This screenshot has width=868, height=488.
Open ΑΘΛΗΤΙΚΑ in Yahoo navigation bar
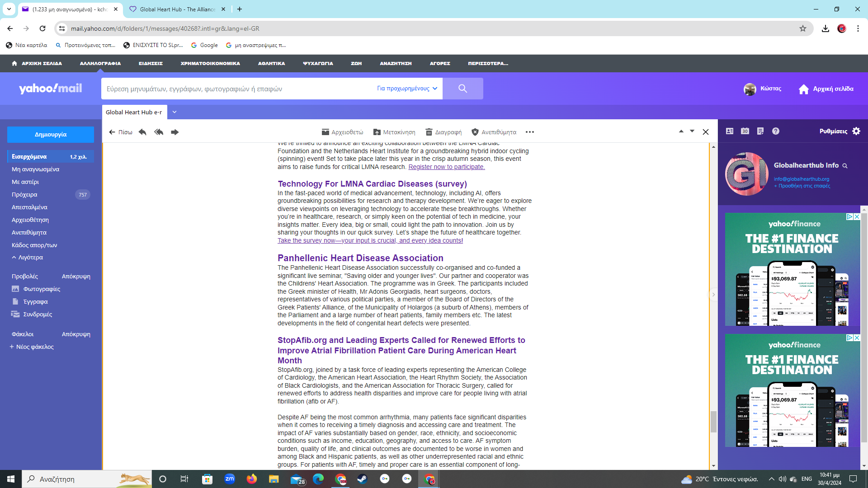[x=271, y=63]
